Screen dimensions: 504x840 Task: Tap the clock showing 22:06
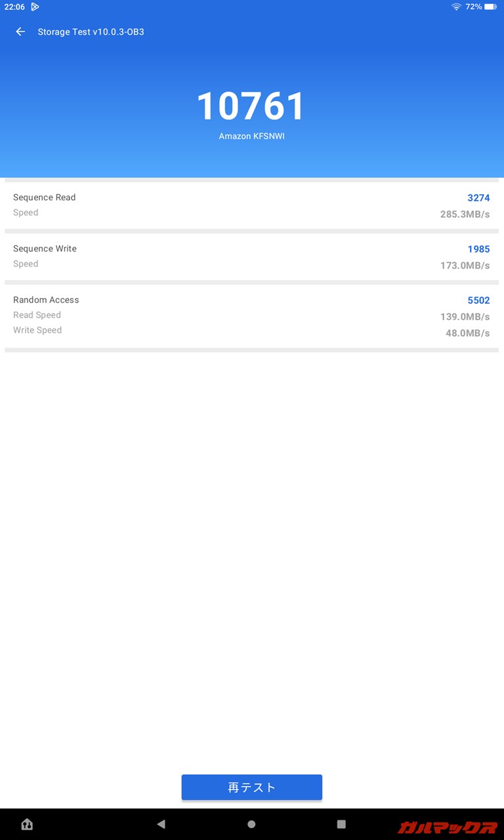[14, 7]
